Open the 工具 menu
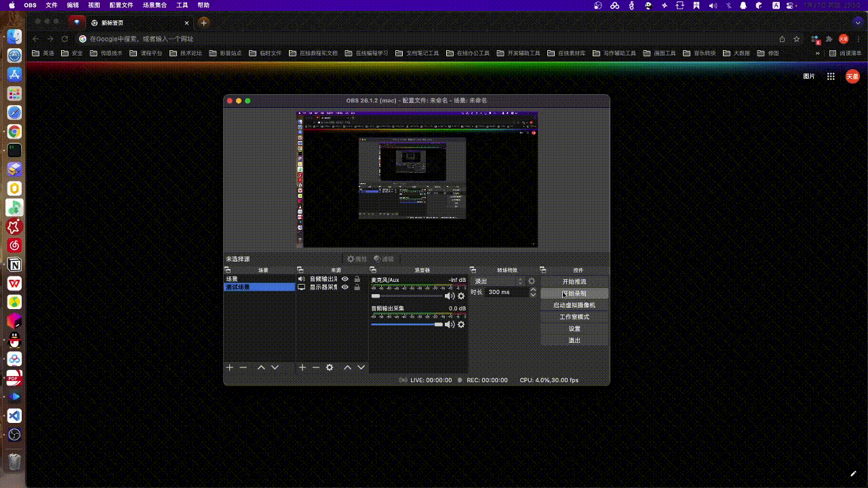Screen dimensions: 868x488 pyautogui.click(x=182, y=5)
